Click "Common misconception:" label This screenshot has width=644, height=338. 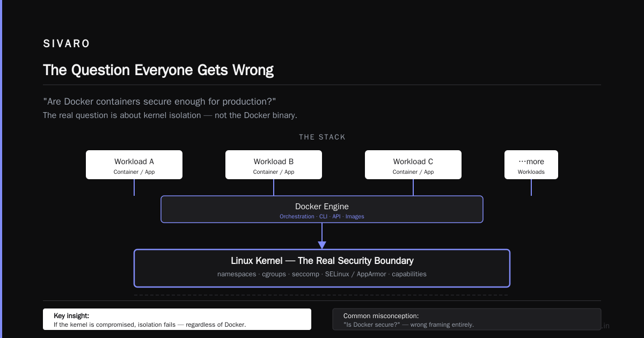381,316
